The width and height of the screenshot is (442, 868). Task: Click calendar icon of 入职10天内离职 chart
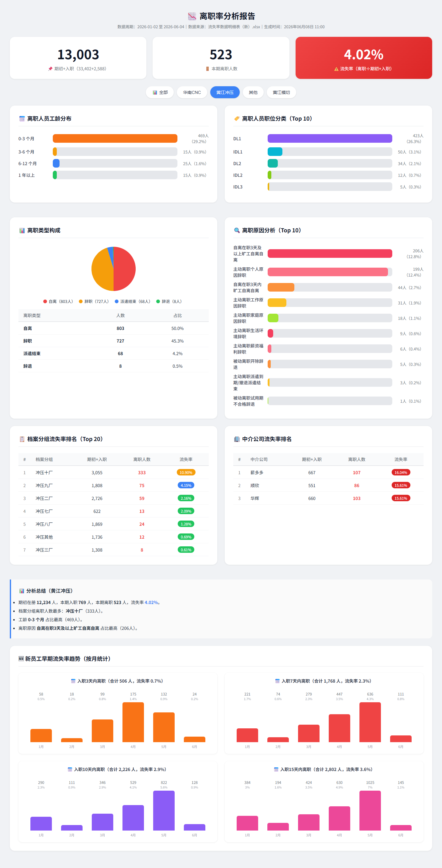pos(70,769)
